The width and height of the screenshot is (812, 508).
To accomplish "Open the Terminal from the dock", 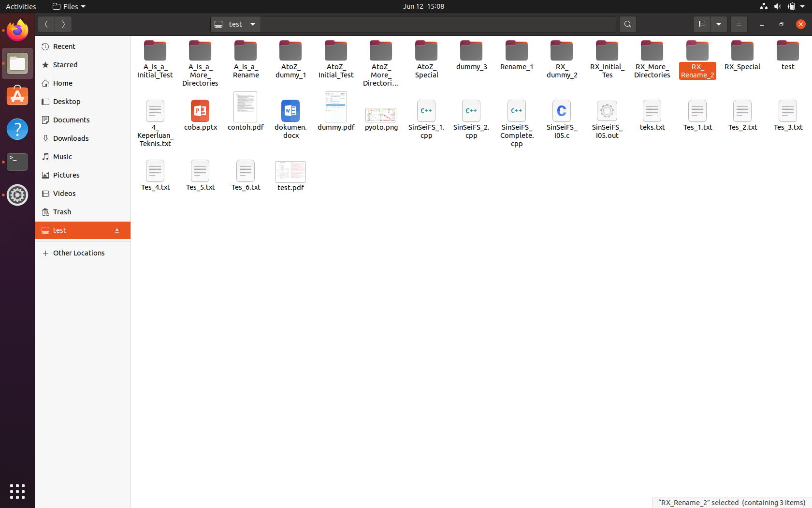I will coord(17,162).
